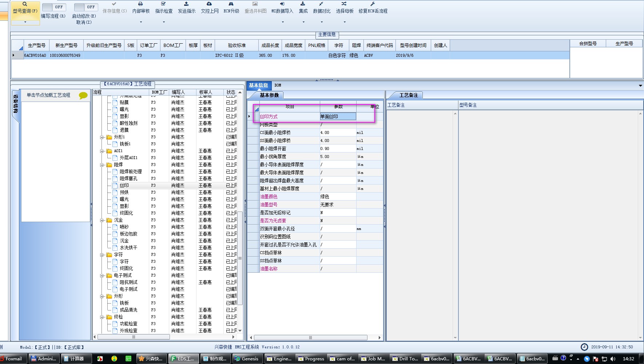The height and width of the screenshot is (364, 644).
Task: Click the 指示检查 toolbar icon
Action: coord(163,4)
